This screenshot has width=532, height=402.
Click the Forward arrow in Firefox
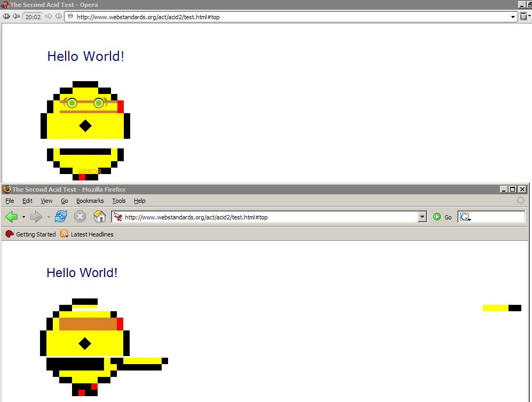[36, 217]
